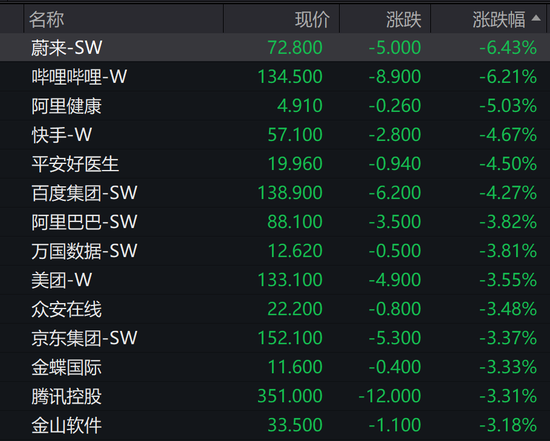
Task: Click the -4.50% percentage cell
Action: pos(508,164)
